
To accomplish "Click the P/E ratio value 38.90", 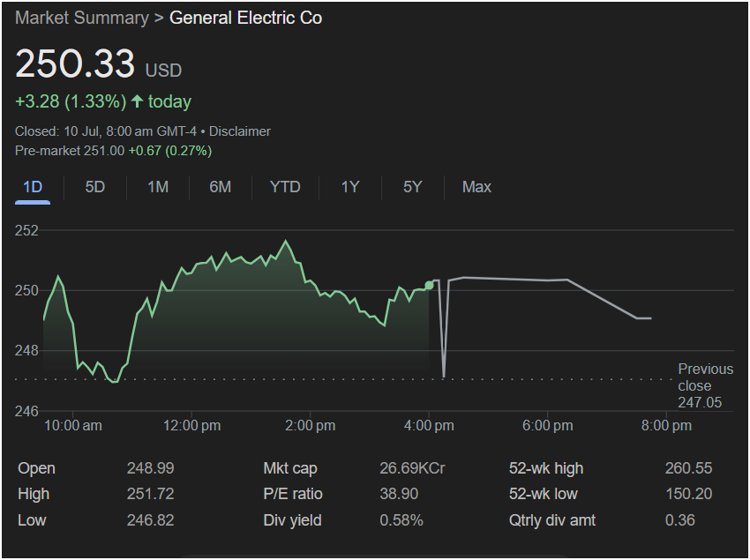I will (x=399, y=494).
